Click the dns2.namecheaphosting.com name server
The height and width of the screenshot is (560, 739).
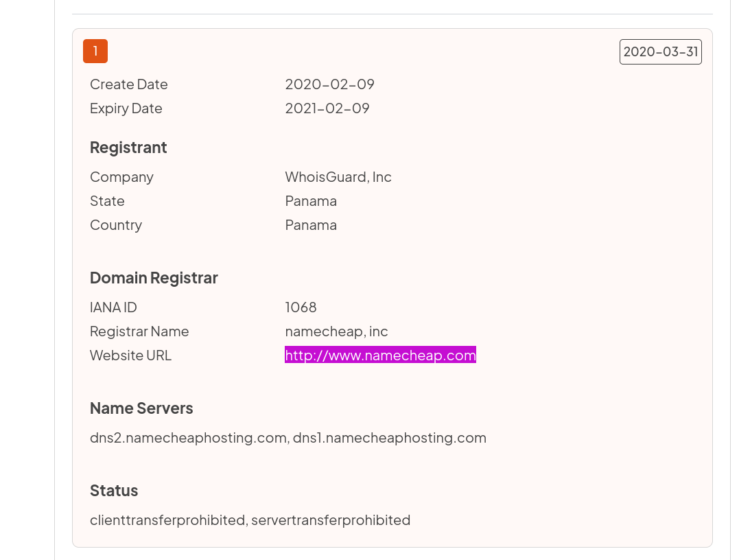tap(188, 438)
